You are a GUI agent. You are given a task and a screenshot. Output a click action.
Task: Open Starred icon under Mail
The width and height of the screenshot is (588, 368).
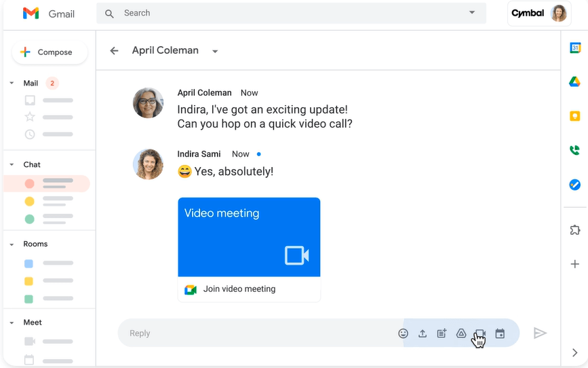click(x=30, y=117)
